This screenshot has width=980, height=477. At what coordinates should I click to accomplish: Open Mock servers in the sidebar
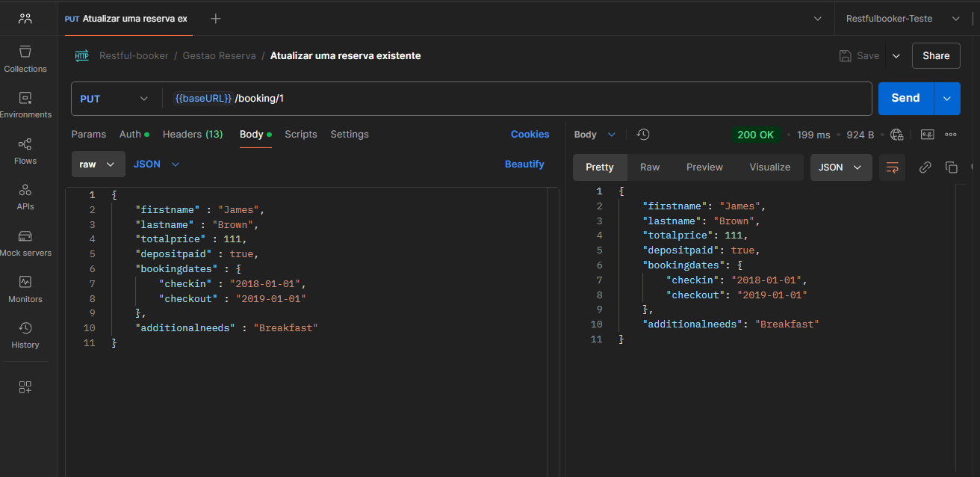click(25, 243)
